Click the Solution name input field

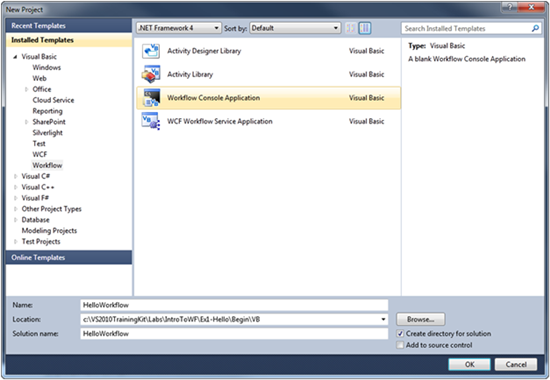[234, 334]
